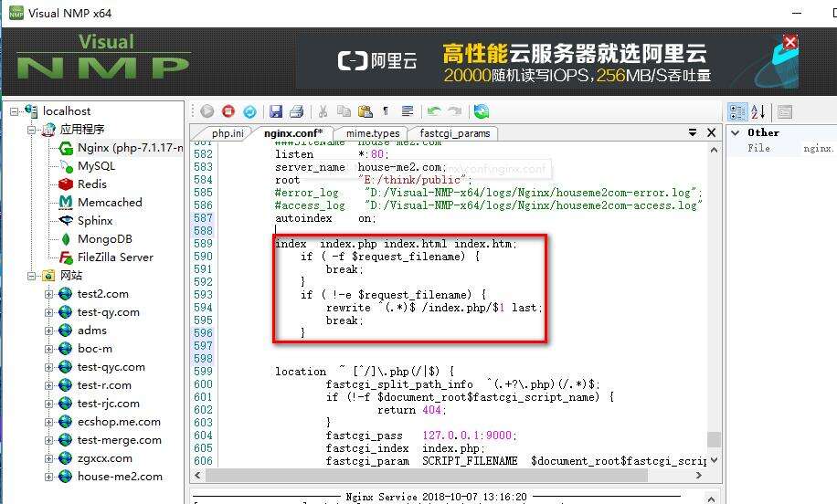The height and width of the screenshot is (504, 837).
Task: Switch to categorized view in the properties panel
Action: coord(737,111)
